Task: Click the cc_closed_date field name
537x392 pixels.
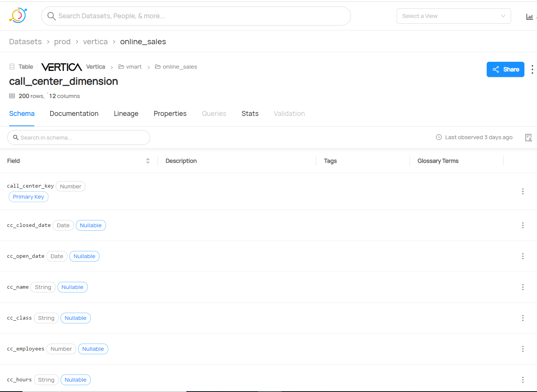Action: pos(29,225)
